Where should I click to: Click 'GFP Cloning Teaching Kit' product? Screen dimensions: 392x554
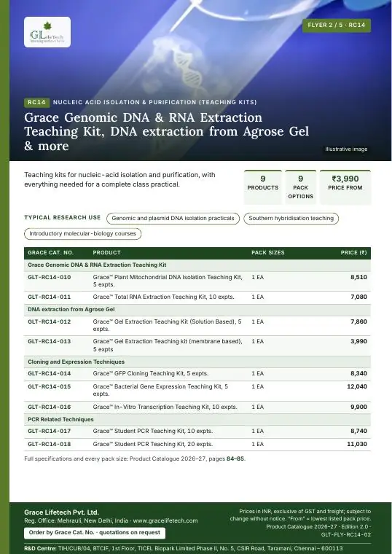pos(150,374)
